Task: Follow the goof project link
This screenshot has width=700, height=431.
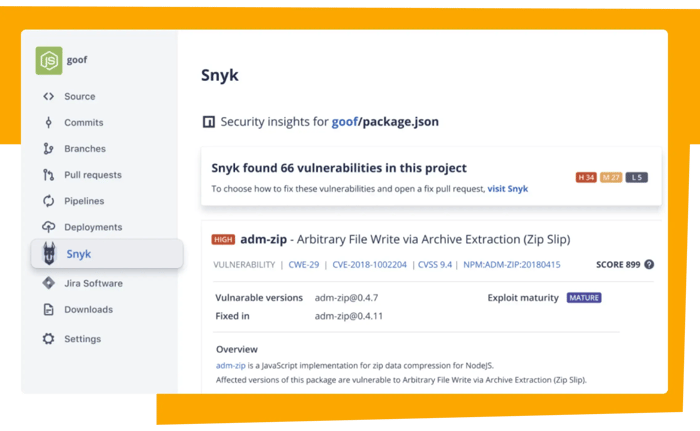Action: pyautogui.click(x=345, y=121)
